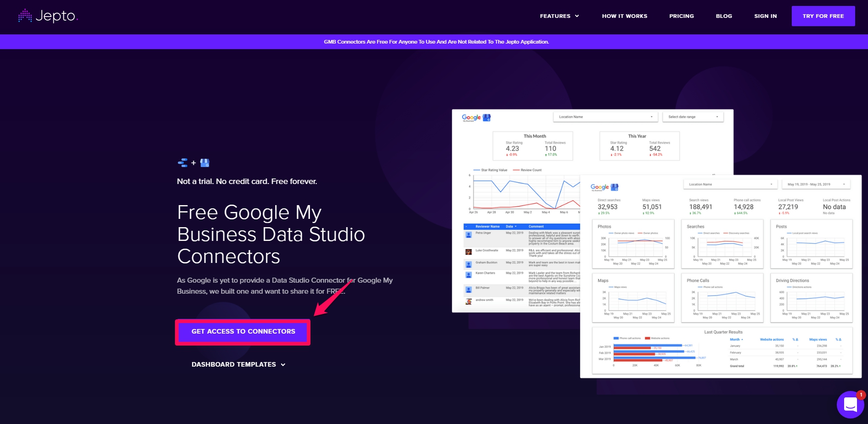Open the chat widget icon
This screenshot has height=424, width=868.
850,404
